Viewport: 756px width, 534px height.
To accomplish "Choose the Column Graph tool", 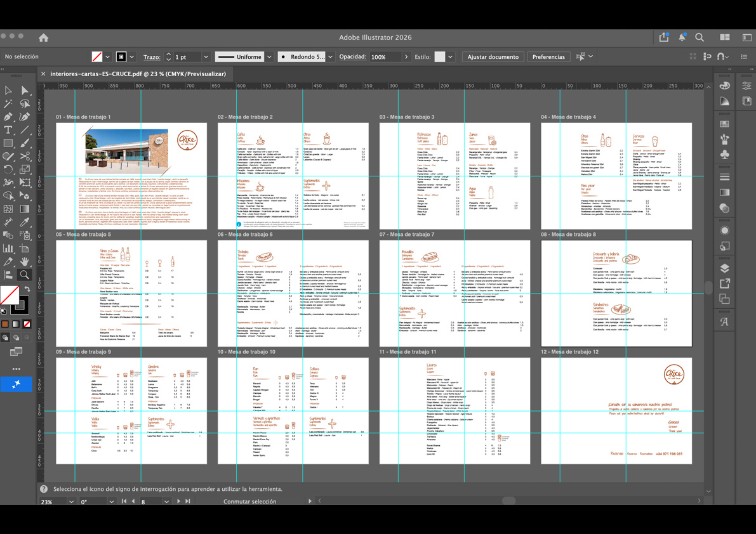I will tap(8, 249).
